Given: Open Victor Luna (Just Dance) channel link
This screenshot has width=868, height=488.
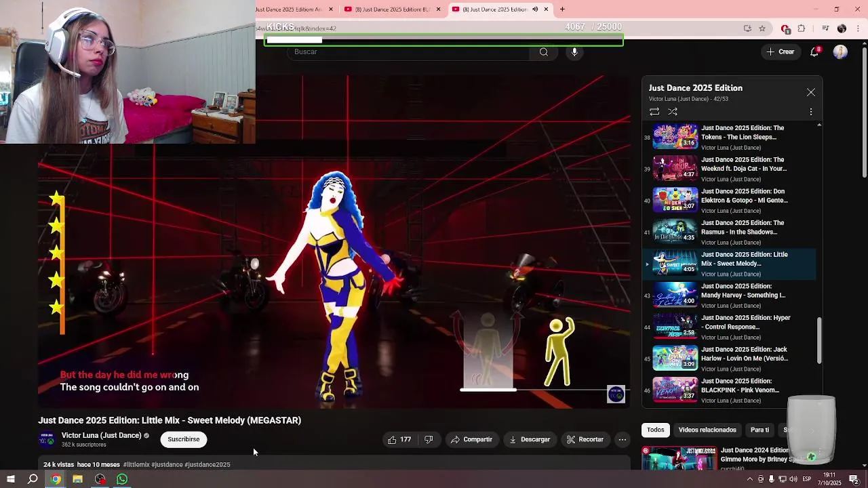Looking at the screenshot, I should tap(101, 435).
